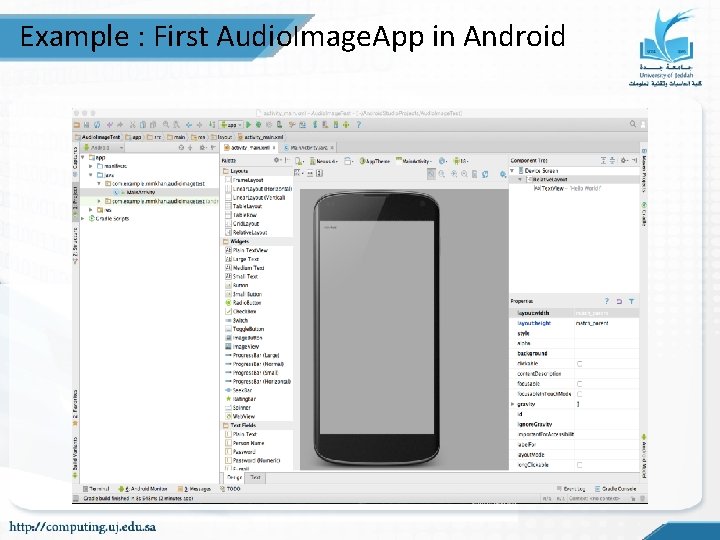The width and height of the screenshot is (720, 540).
Task: Select RelativeLayout in the Palette
Action: point(247,233)
